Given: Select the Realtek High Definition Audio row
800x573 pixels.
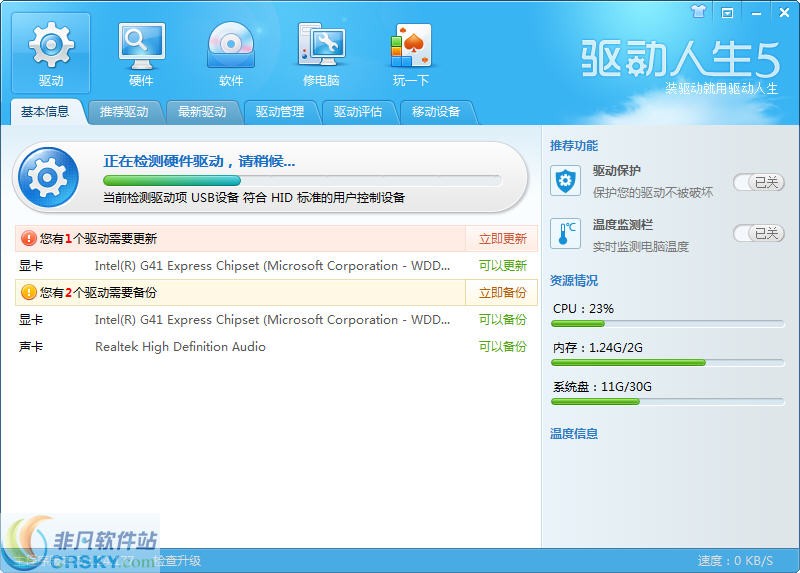Looking at the screenshot, I should tap(276, 347).
